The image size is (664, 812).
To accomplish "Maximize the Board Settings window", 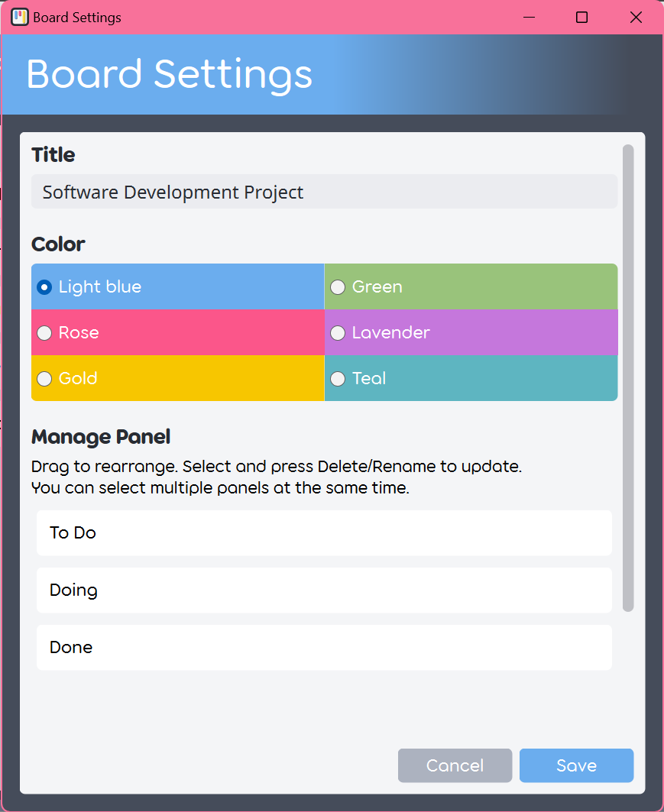I will [581, 17].
